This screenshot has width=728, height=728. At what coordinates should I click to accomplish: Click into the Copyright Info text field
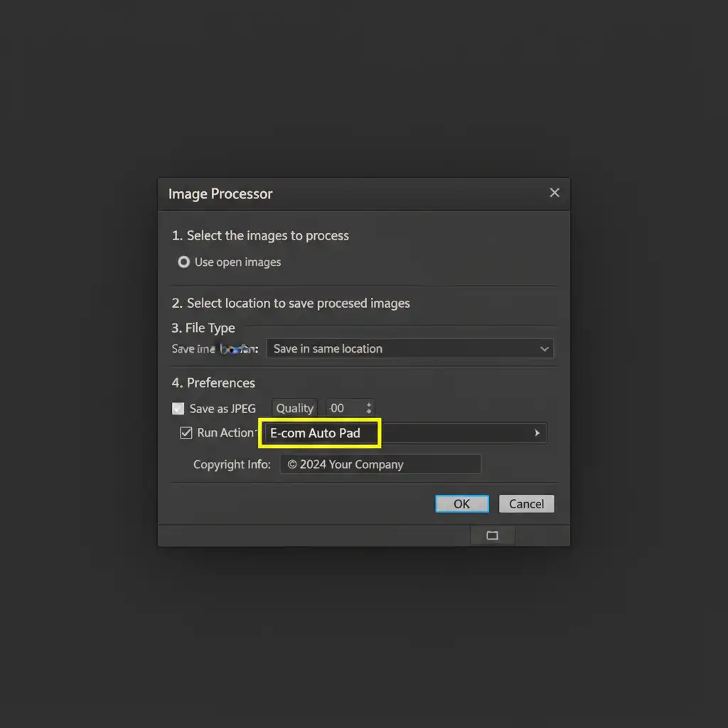[380, 464]
